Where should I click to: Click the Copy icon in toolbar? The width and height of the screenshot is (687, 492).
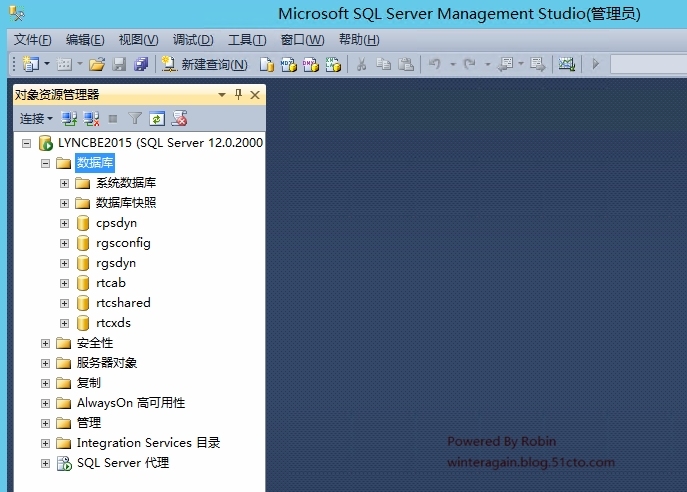pyautogui.click(x=384, y=64)
